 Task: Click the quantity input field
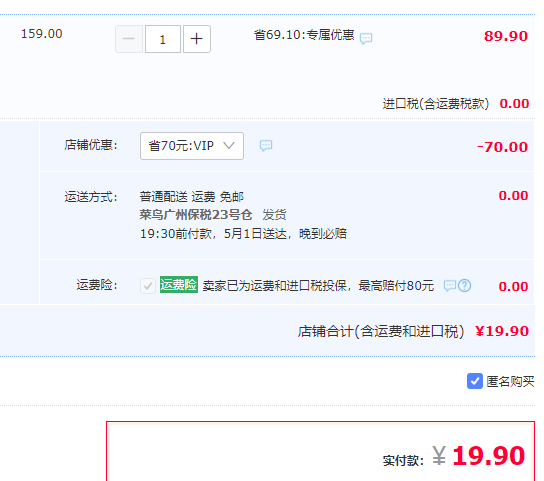pyautogui.click(x=163, y=39)
